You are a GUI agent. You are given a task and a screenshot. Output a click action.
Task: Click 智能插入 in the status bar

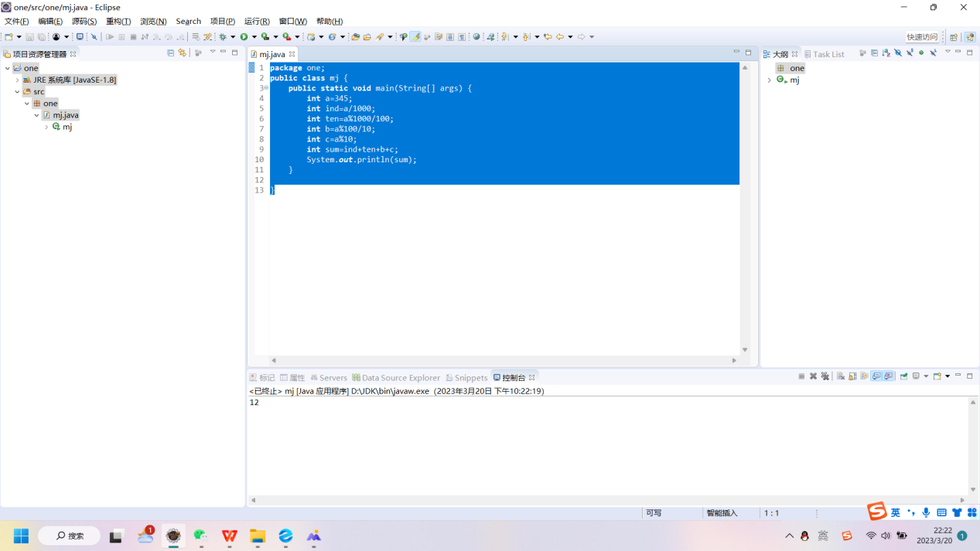coord(722,513)
